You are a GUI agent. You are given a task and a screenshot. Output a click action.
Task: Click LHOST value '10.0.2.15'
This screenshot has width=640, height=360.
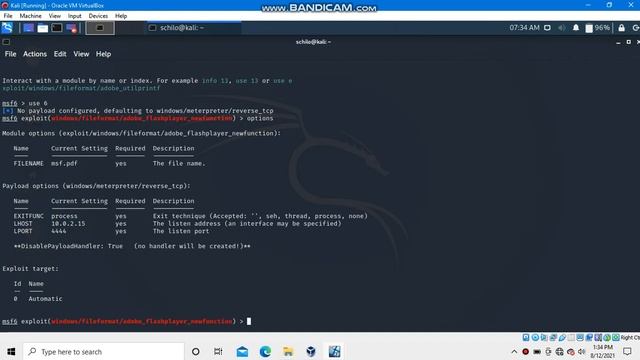click(x=68, y=224)
